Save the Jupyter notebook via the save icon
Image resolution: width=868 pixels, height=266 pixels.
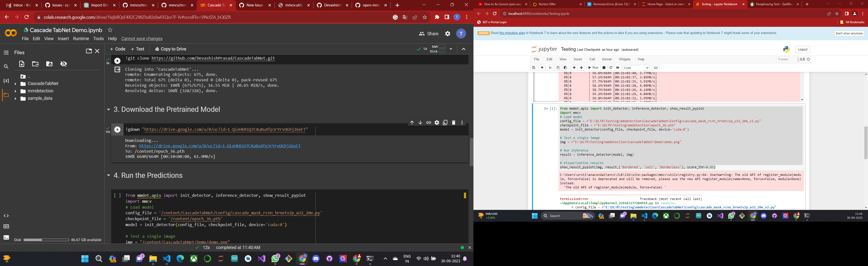click(x=534, y=68)
